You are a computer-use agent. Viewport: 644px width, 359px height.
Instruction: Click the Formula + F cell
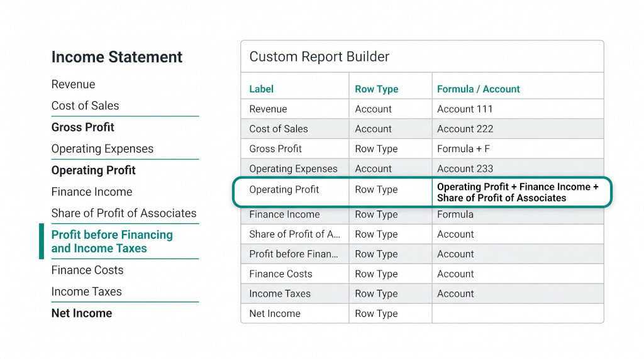[x=518, y=149]
